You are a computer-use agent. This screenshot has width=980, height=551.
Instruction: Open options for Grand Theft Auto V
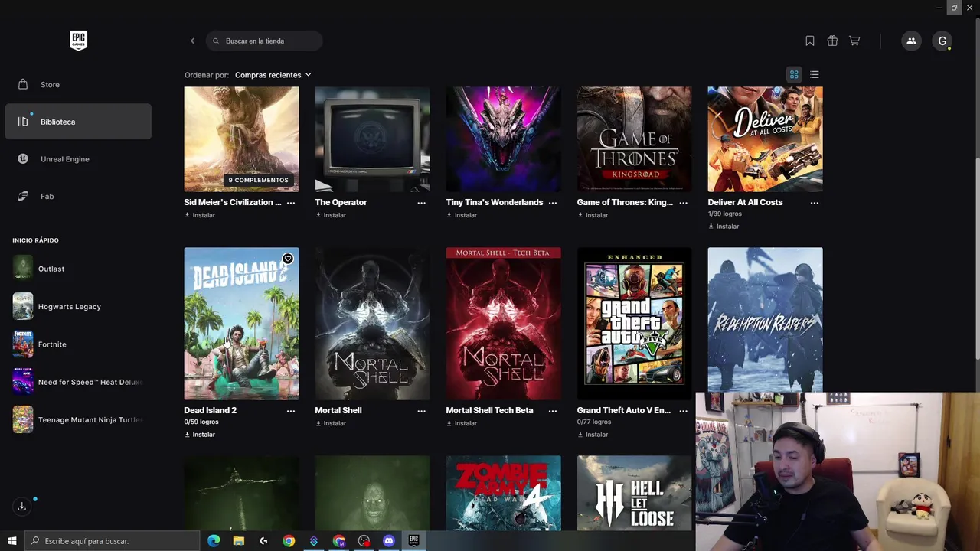[684, 411]
